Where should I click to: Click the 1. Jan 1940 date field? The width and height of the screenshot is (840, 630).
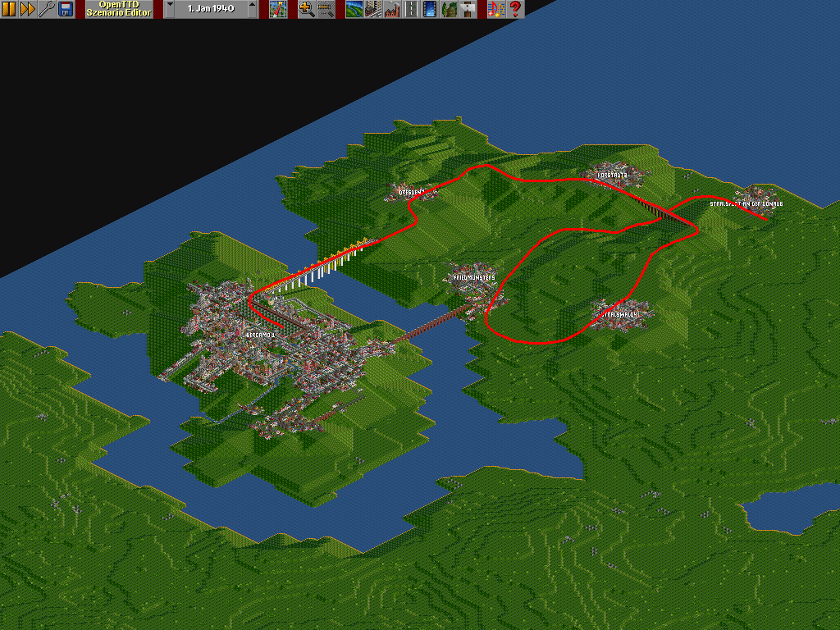coord(210,9)
